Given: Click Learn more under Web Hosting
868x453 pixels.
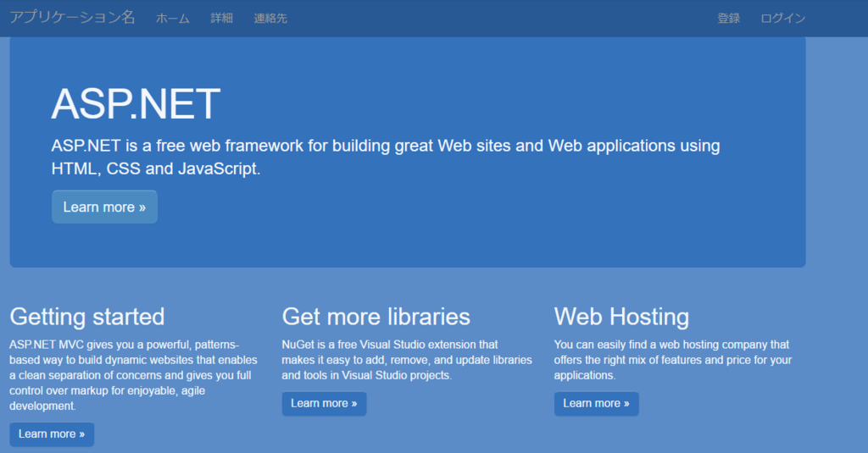Looking at the screenshot, I should pos(596,404).
